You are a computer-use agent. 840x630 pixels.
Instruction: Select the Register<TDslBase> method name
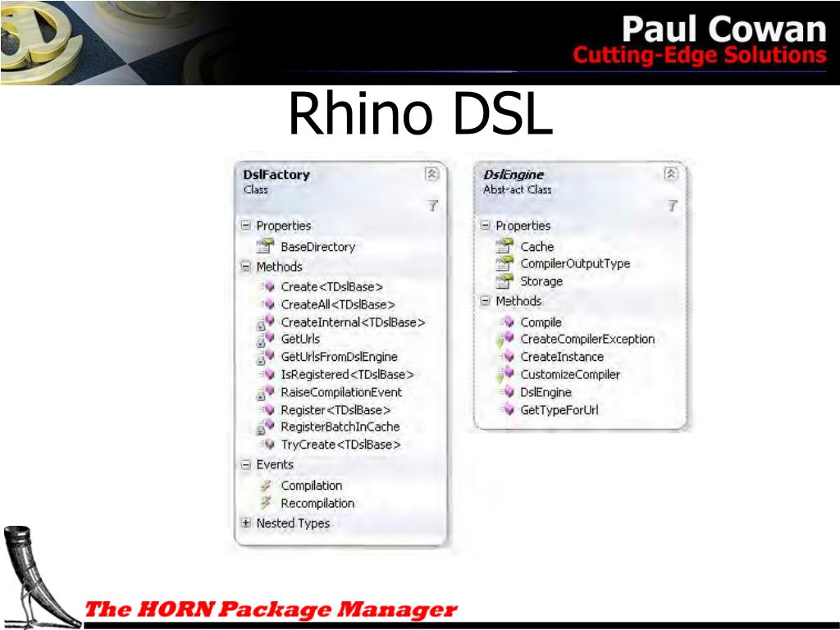336,410
